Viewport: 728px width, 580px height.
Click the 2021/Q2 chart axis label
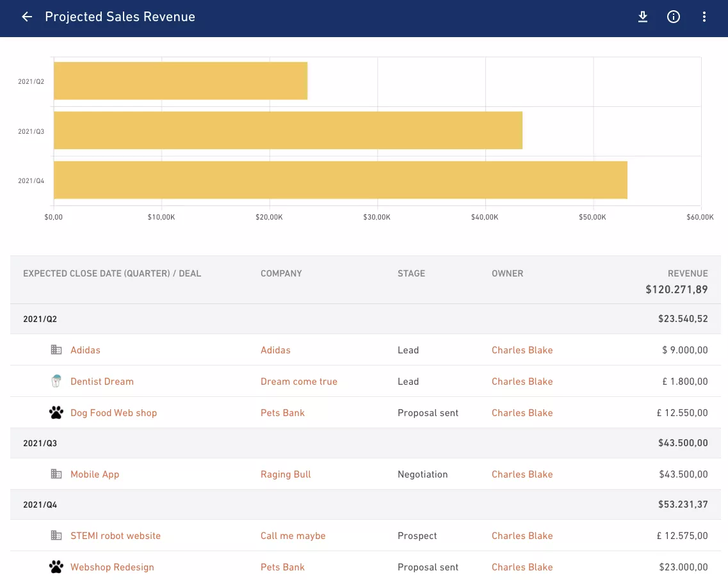[x=31, y=81]
